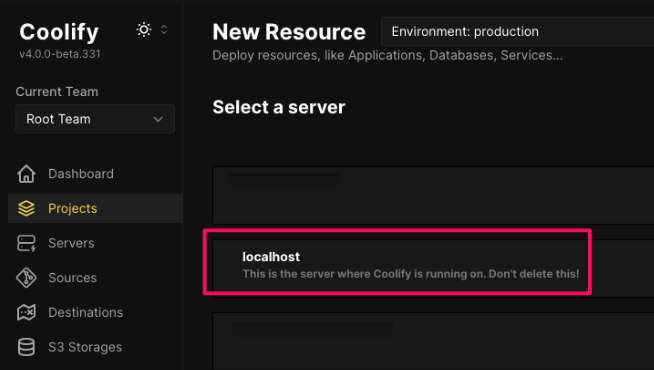Click the "Select a server" heading

(x=279, y=107)
